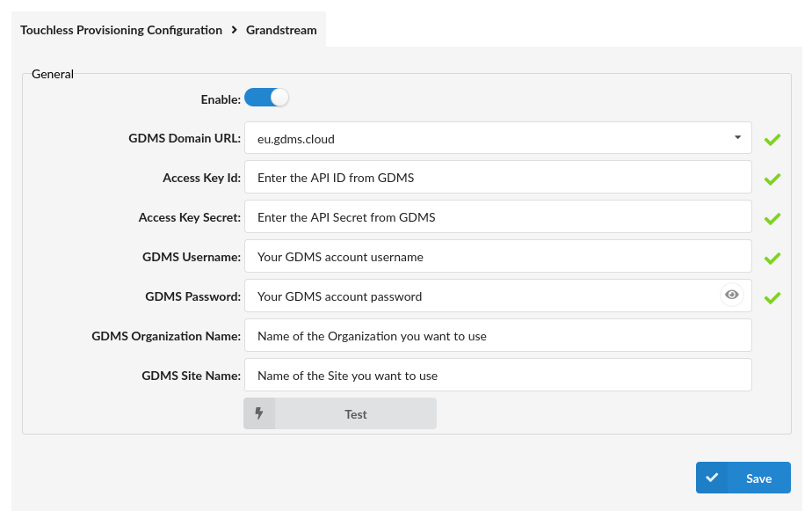Viewport: 812px width, 526px height.
Task: Click the GDMS Organization Name field
Action: [497, 335]
